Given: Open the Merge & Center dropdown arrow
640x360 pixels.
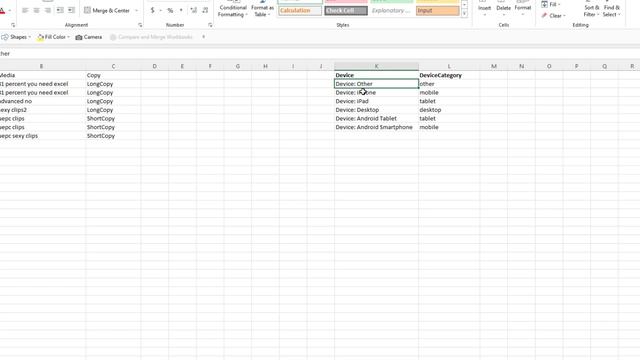Looking at the screenshot, I should [x=136, y=10].
